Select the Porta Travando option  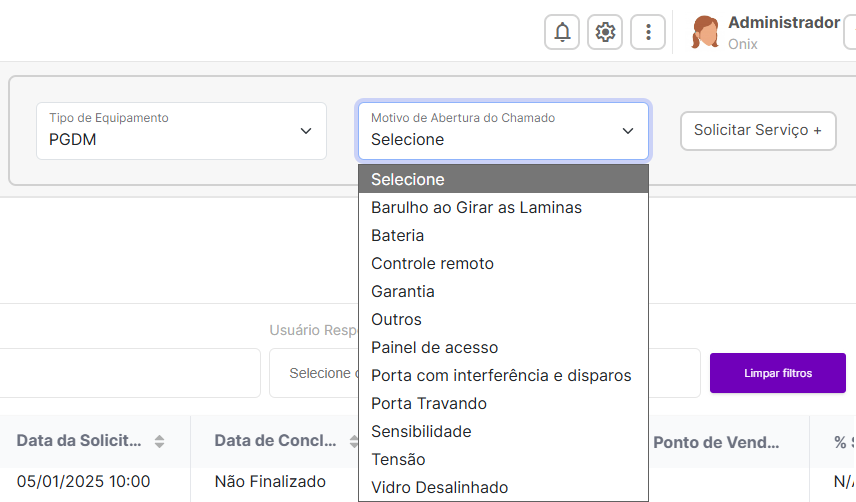pyautogui.click(x=503, y=403)
